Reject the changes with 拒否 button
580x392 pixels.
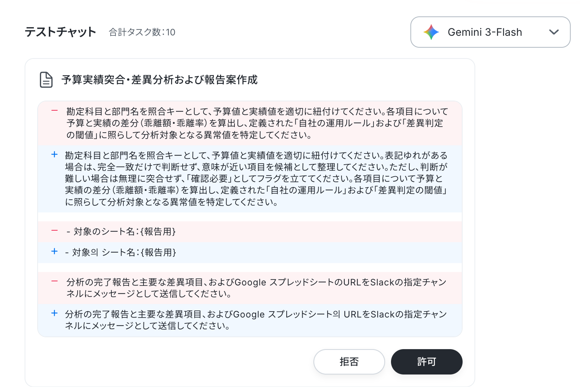coord(349,362)
